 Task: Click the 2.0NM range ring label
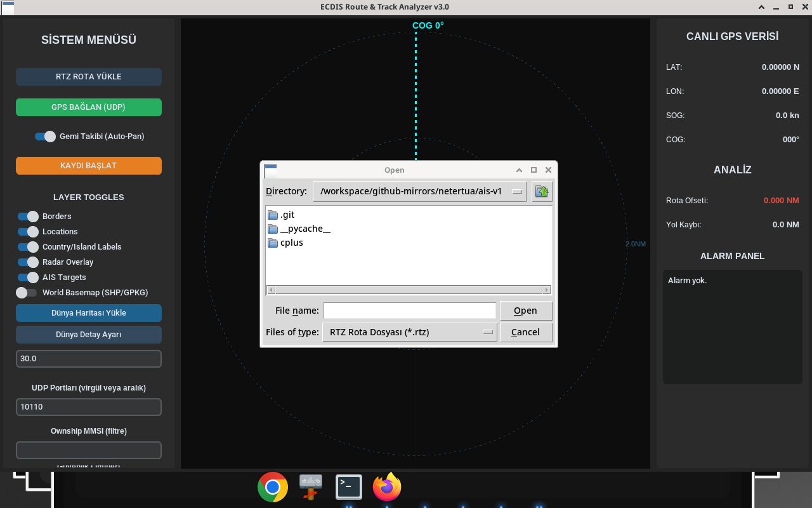[x=636, y=244]
